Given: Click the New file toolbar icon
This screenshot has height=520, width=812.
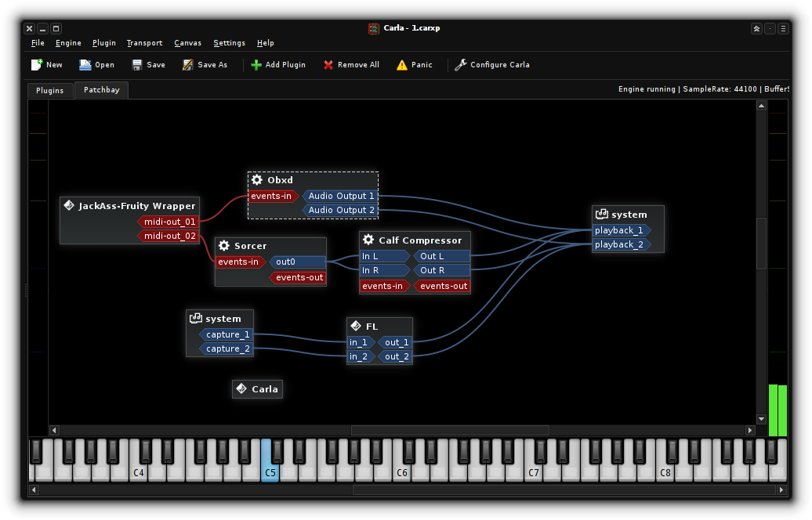Looking at the screenshot, I should click(37, 65).
